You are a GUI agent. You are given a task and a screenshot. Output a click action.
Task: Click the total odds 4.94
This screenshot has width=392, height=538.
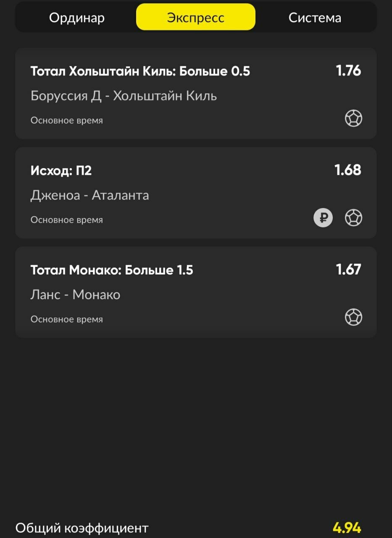click(x=347, y=528)
